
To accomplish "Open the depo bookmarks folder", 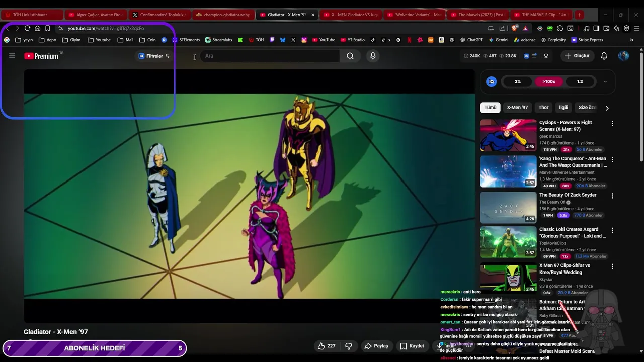I will point(47,40).
